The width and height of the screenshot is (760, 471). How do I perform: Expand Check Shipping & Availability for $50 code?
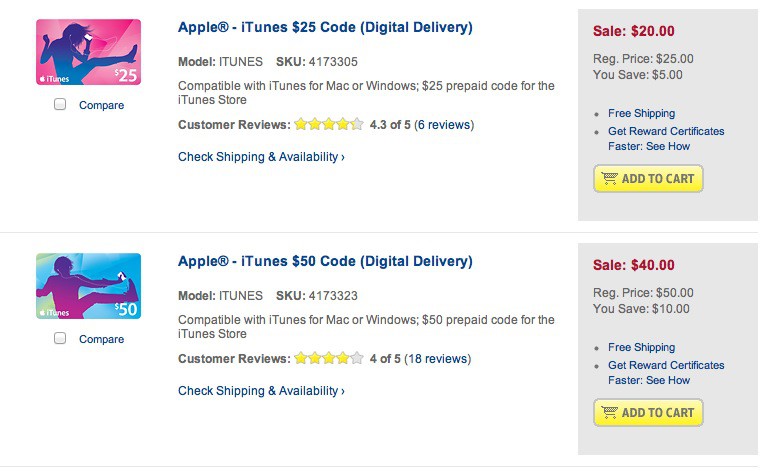[x=261, y=391]
